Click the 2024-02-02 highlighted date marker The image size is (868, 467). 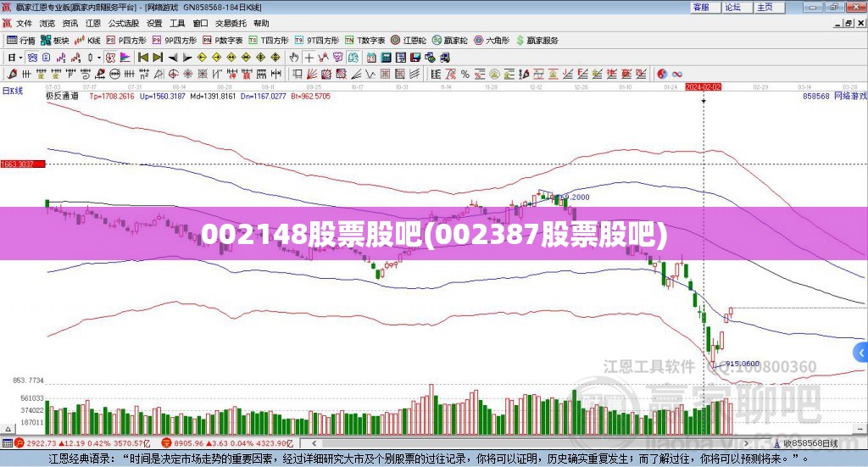coord(703,87)
